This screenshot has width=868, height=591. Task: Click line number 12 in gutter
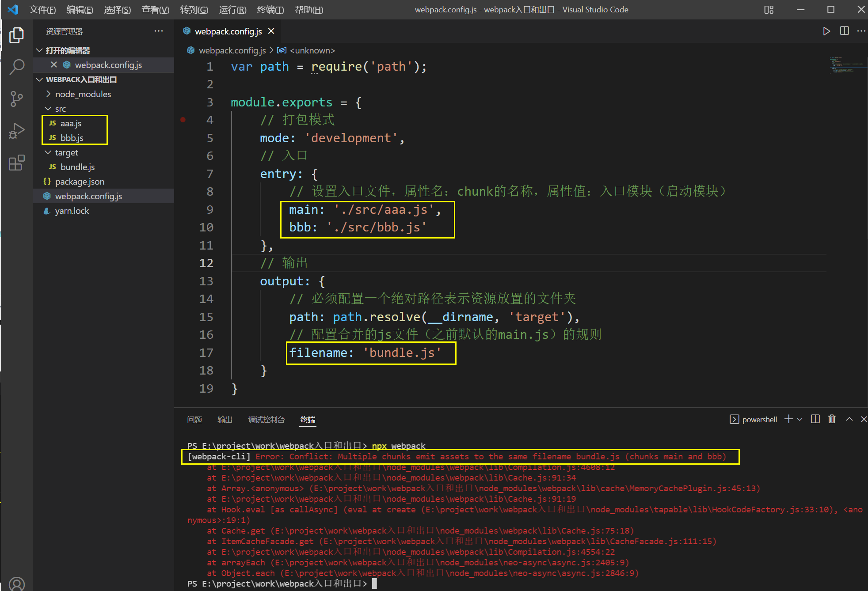(206, 263)
